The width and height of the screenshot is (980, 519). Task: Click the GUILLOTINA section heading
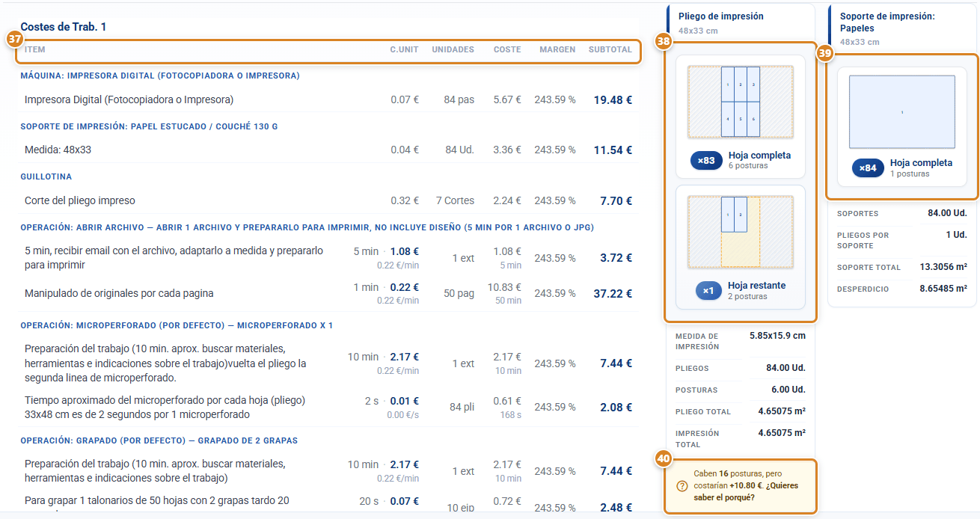[x=46, y=176]
